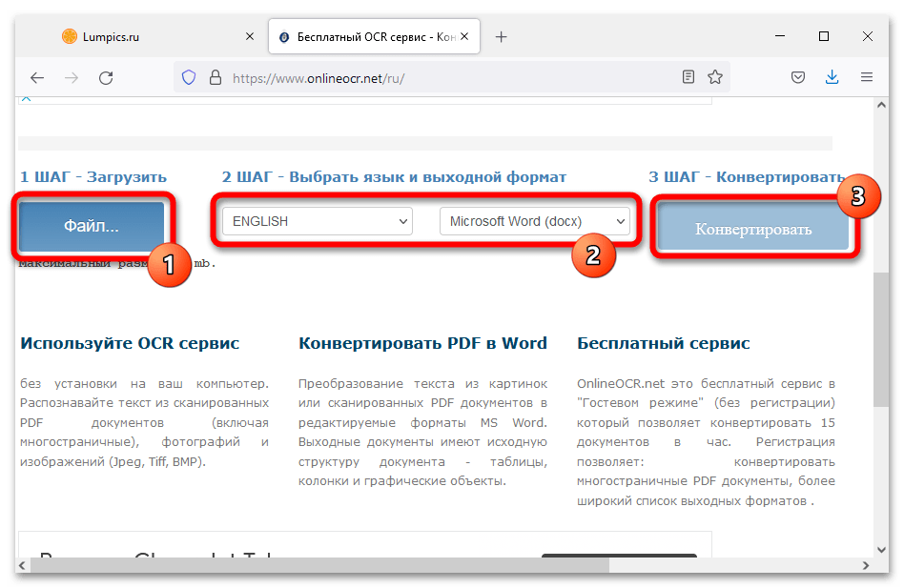
Task: Click the scroll up arrow
Action: coord(881,105)
